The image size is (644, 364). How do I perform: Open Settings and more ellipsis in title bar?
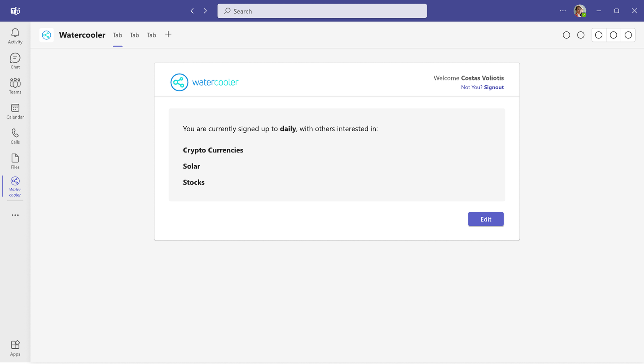(x=563, y=11)
